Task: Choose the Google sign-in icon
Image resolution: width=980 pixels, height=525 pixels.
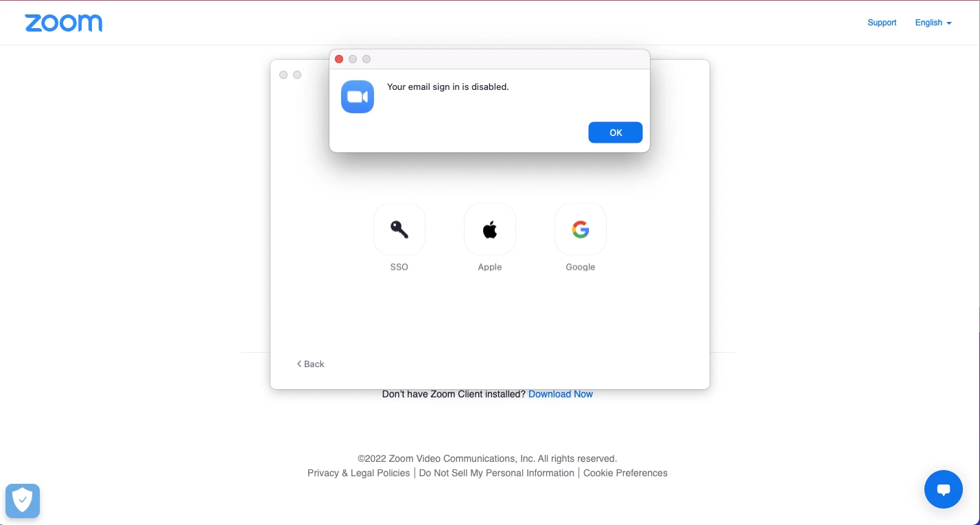Action: point(581,229)
